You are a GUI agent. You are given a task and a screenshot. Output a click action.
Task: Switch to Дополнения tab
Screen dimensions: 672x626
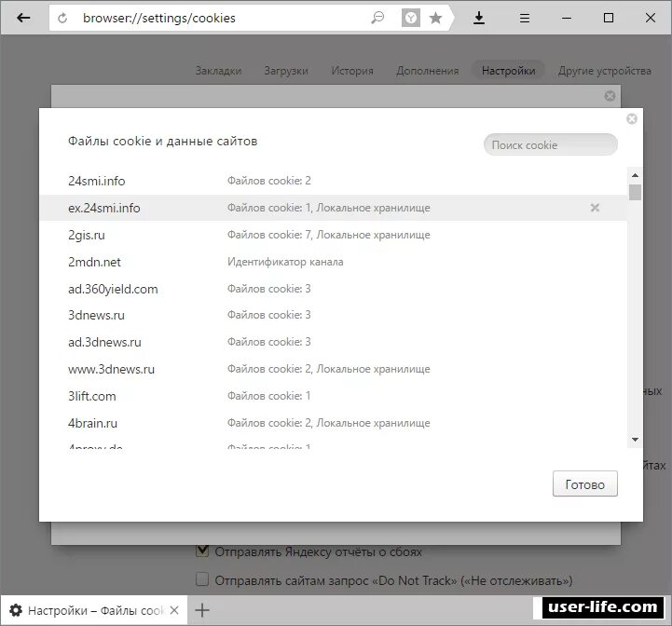pyautogui.click(x=427, y=71)
